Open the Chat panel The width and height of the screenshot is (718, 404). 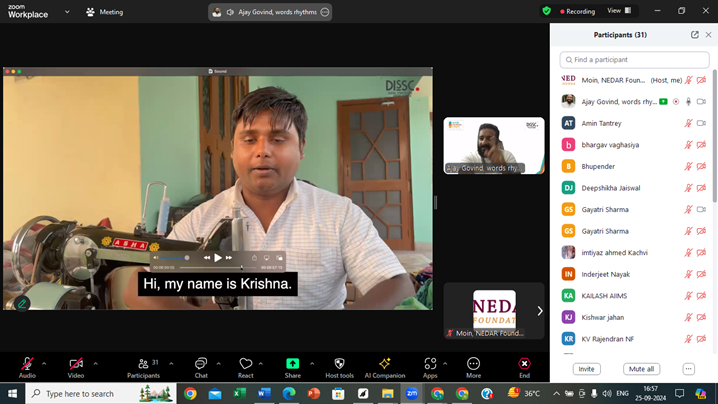coord(201,364)
